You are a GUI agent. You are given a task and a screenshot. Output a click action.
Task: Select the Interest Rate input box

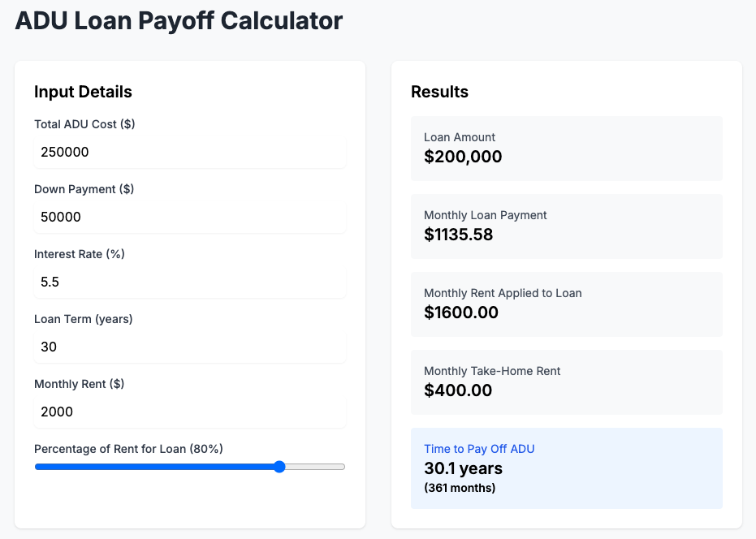coord(190,282)
